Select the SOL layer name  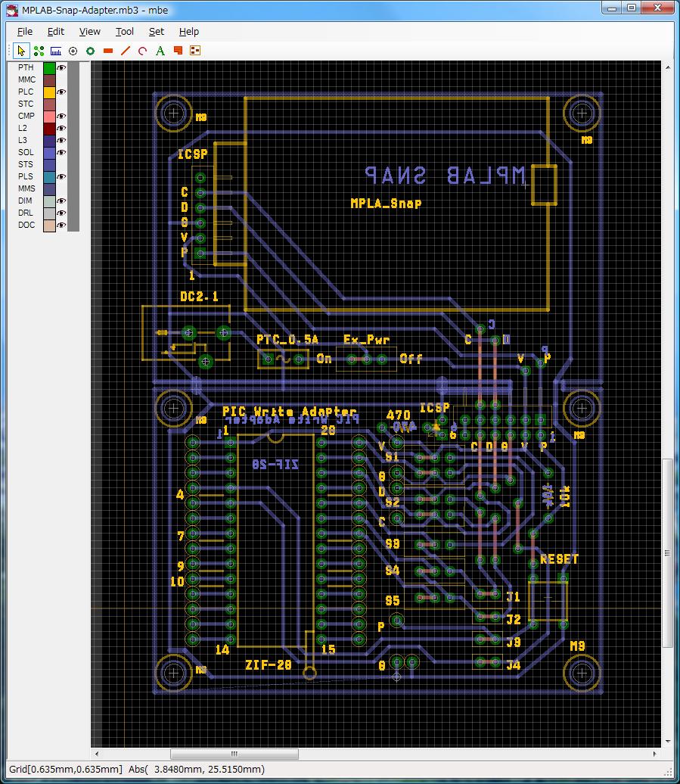point(26,153)
